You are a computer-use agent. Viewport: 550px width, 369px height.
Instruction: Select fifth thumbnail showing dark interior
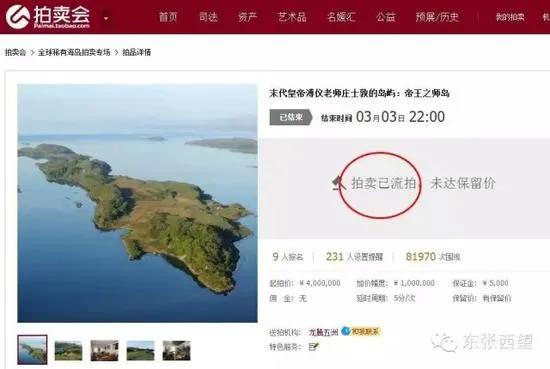click(176, 350)
